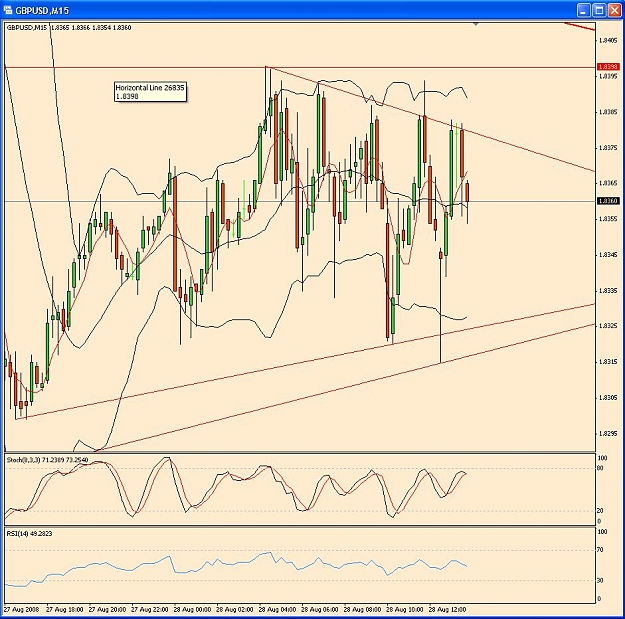This screenshot has width=625, height=619.
Task: Select the red 1.8398 price label
Action: 608,67
